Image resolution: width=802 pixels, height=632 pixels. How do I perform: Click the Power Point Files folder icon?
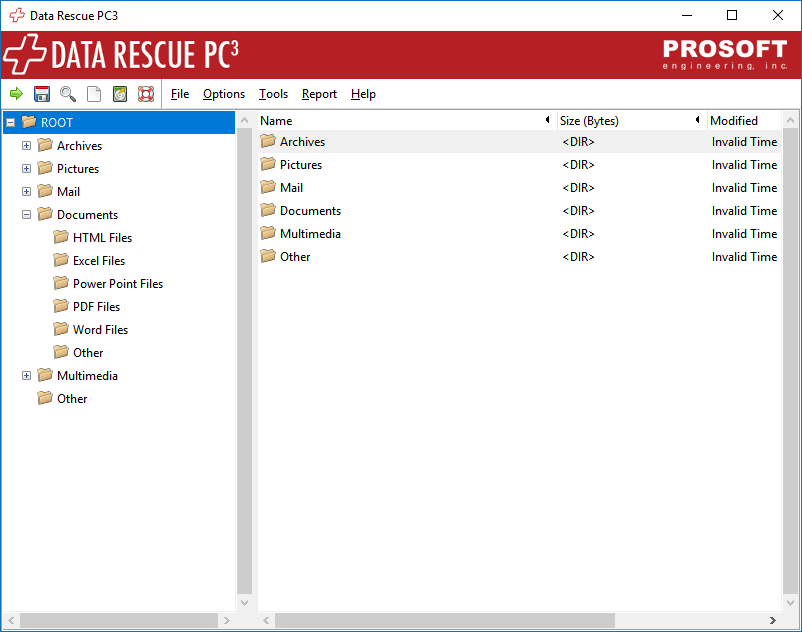click(x=61, y=283)
